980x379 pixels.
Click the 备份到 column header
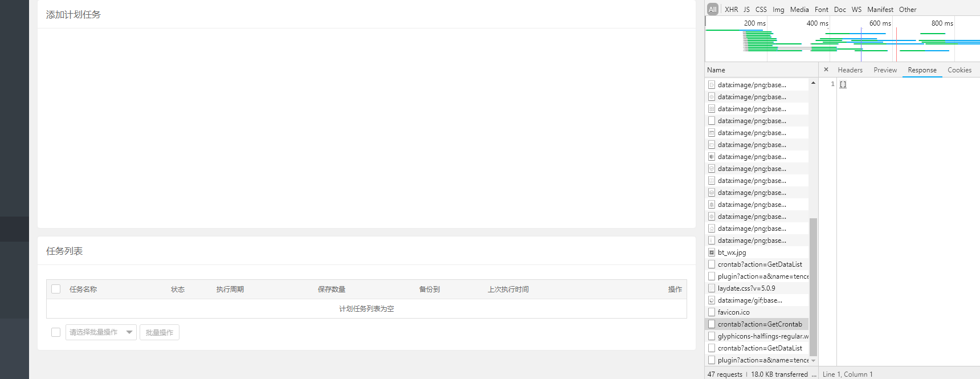tap(430, 290)
